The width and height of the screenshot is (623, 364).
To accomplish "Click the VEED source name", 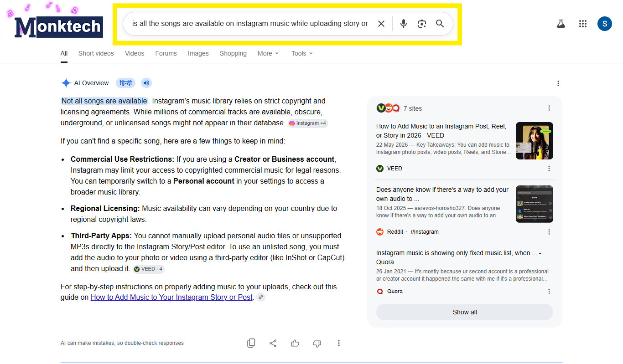I will 395,169.
